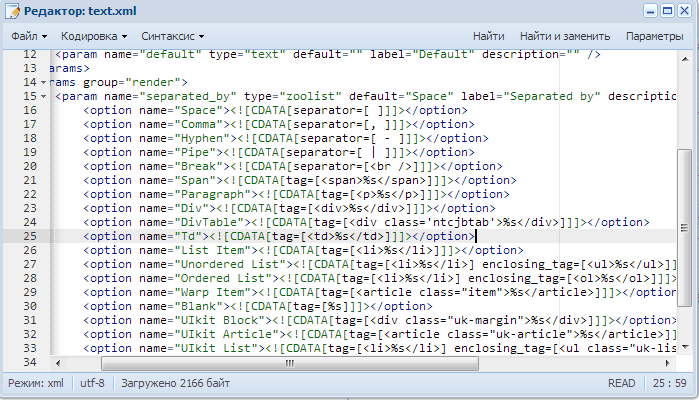The image size is (699, 400).
Task: Collapse the code fold at line 14
Action: 43,82
